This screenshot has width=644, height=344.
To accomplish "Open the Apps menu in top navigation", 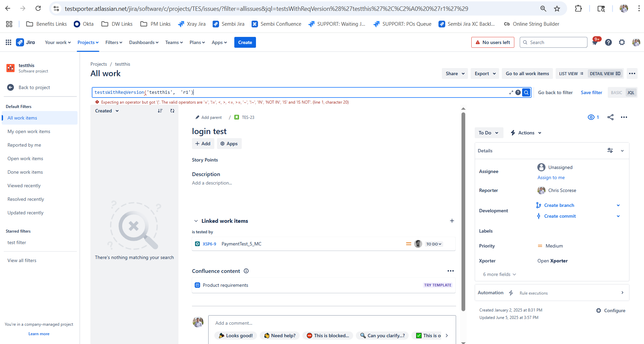I will pos(219,42).
